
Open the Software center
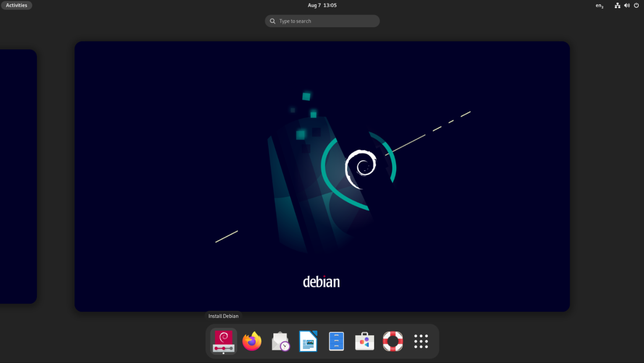click(x=364, y=341)
